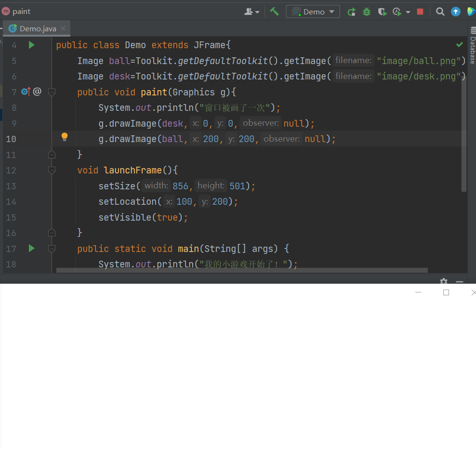Select the Demo.java editor tab

tap(37, 28)
